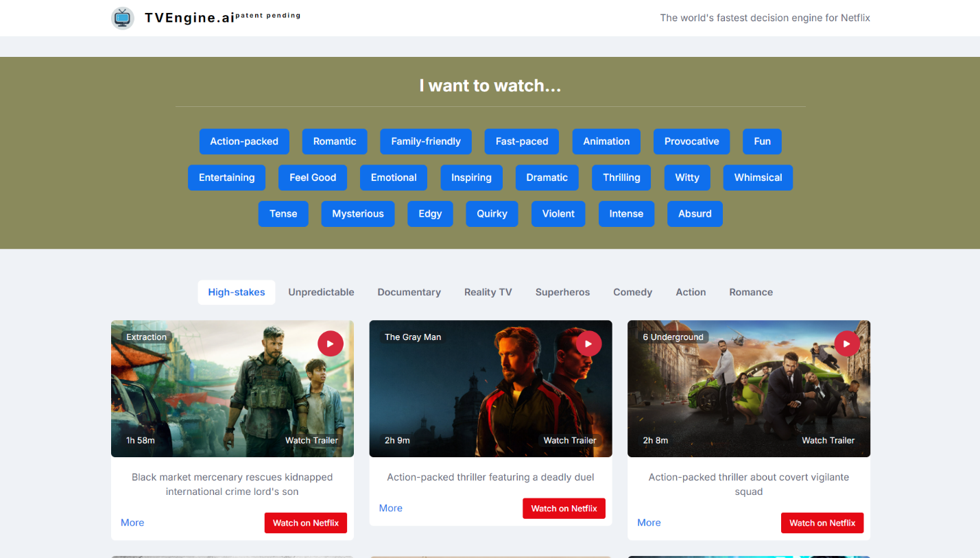Click The Gray Man title label
Screen dimensions: 980x558
[x=413, y=337]
